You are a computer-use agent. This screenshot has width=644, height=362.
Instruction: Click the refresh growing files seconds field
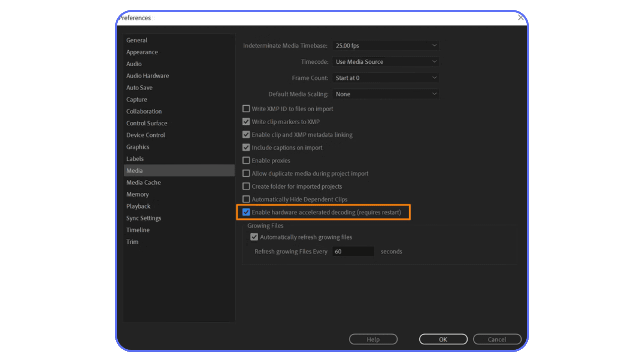353,251
